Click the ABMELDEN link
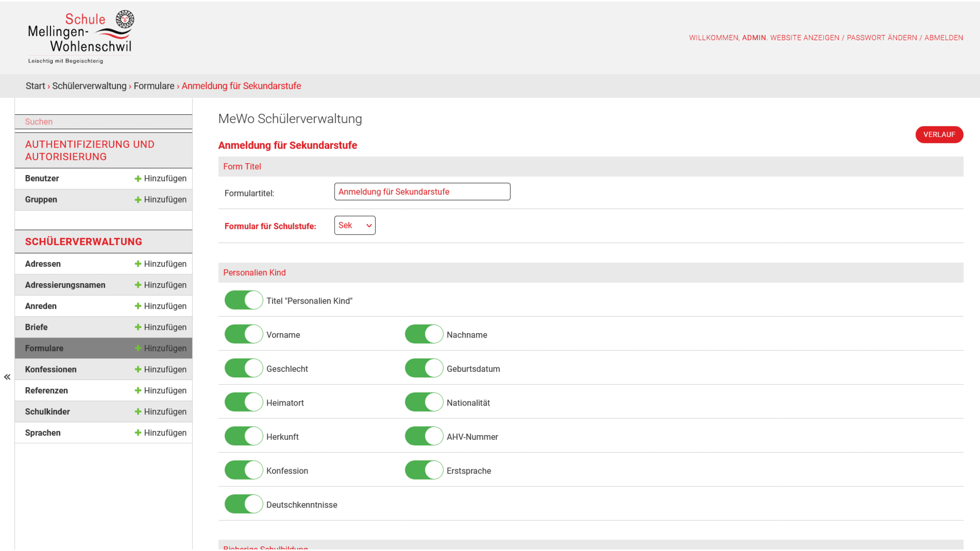This screenshot has width=980, height=551. 944,38
